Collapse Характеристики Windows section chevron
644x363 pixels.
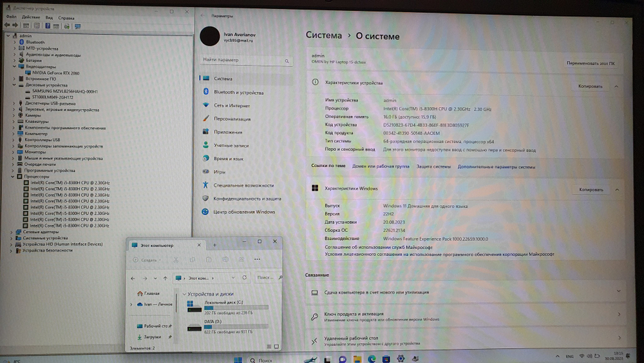click(617, 190)
